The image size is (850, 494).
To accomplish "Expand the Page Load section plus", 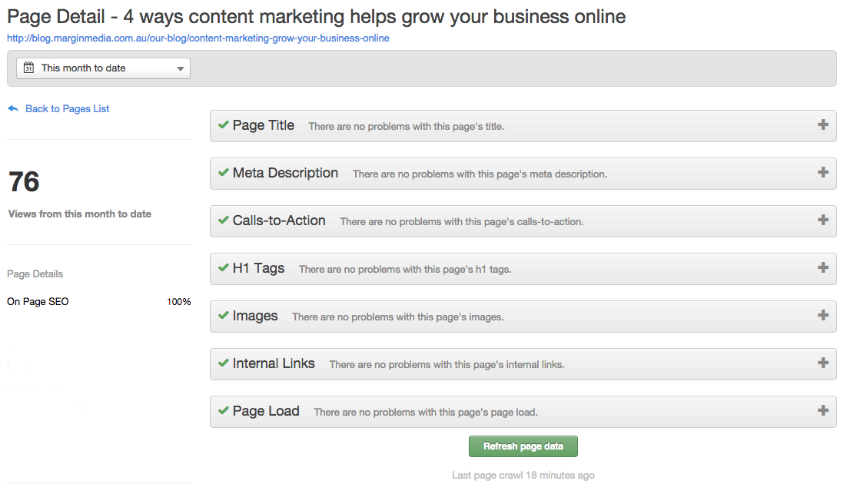I will (x=823, y=410).
